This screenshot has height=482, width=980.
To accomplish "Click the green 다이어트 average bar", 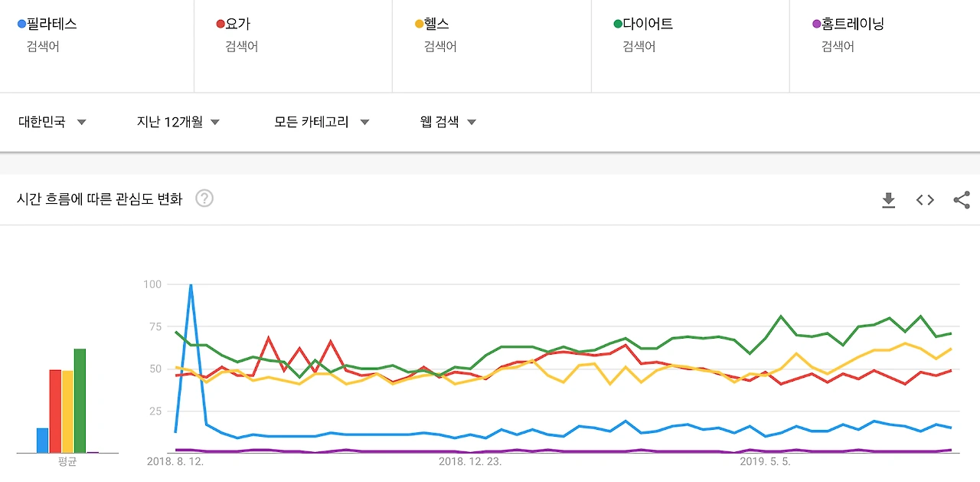I will (x=80, y=401).
